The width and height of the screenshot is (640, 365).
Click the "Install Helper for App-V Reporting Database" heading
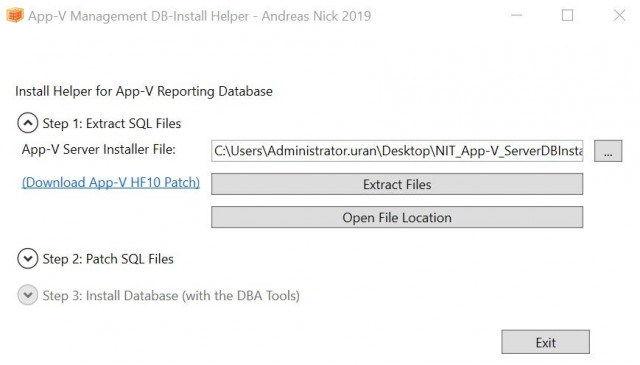coord(144,91)
